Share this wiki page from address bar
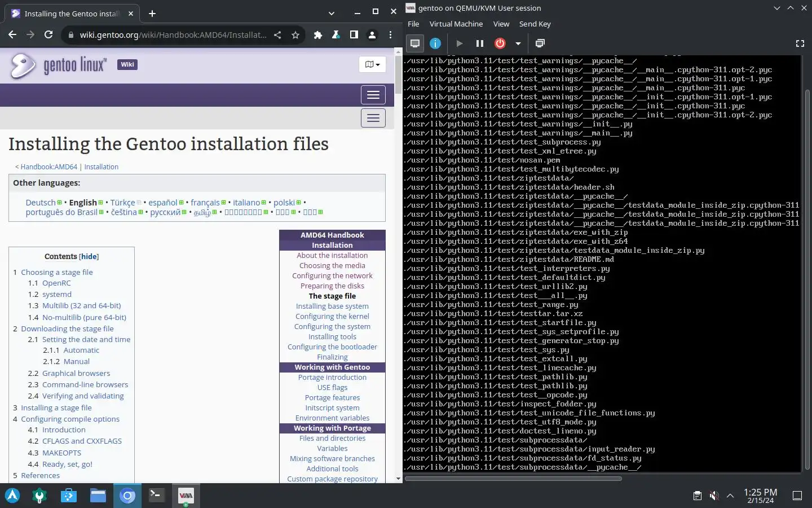Screen dimensions: 812x508 pyautogui.click(x=277, y=35)
